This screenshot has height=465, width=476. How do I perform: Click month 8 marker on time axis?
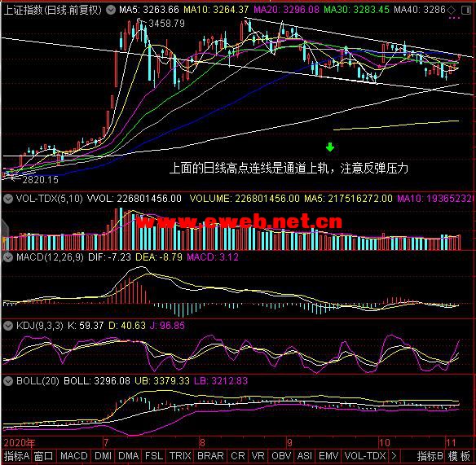202,443
